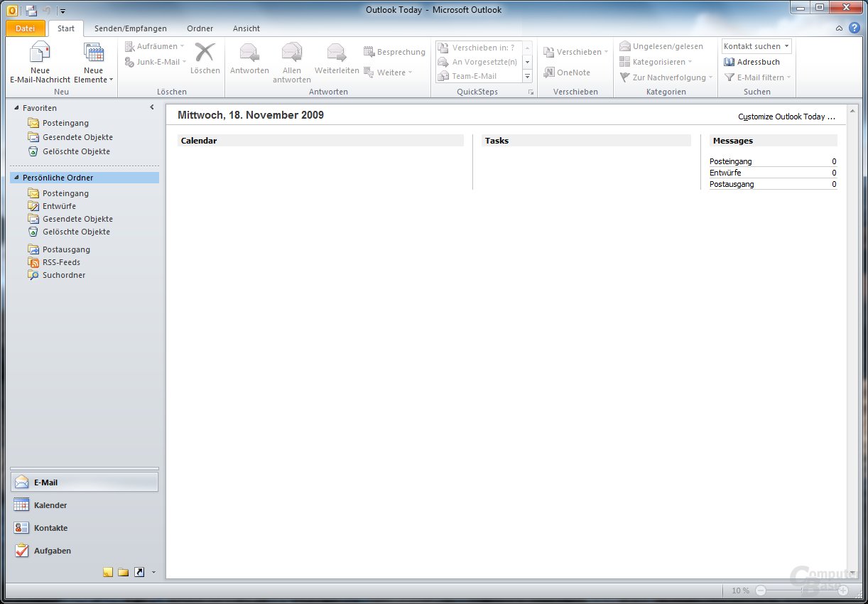Screen dimensions: 868x604
Task: Open the Datei tab
Action: pos(25,28)
